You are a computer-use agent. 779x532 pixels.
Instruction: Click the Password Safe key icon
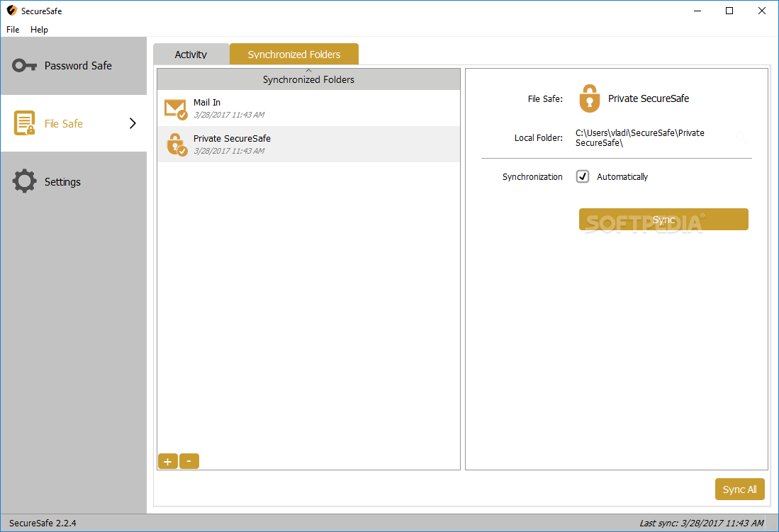[24, 66]
